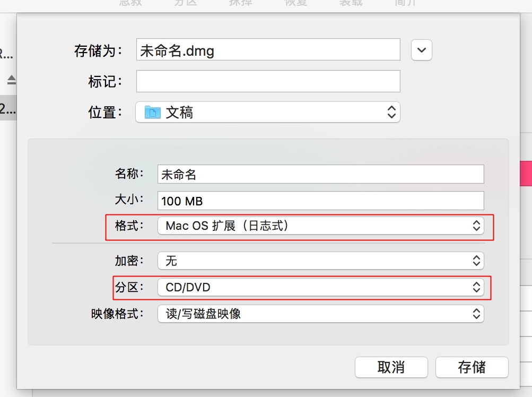Expand the 加密 encryption dropdown

[x=320, y=261]
